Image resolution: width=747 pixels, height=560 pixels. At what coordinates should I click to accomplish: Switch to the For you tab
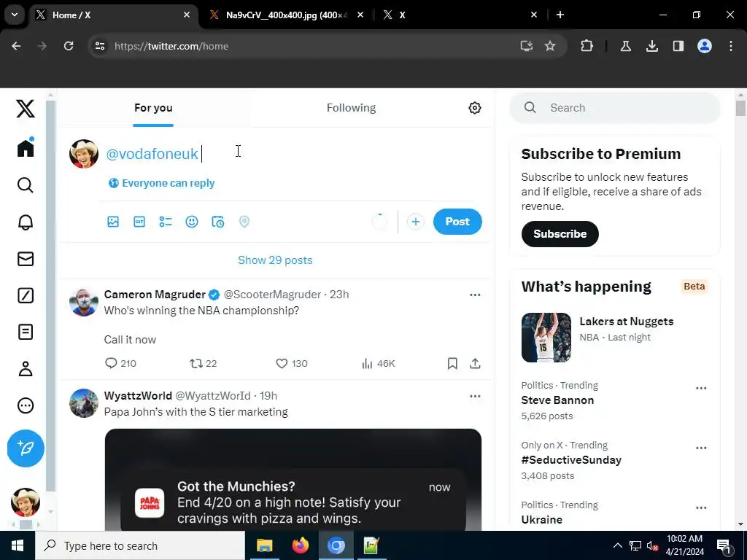[x=153, y=108]
